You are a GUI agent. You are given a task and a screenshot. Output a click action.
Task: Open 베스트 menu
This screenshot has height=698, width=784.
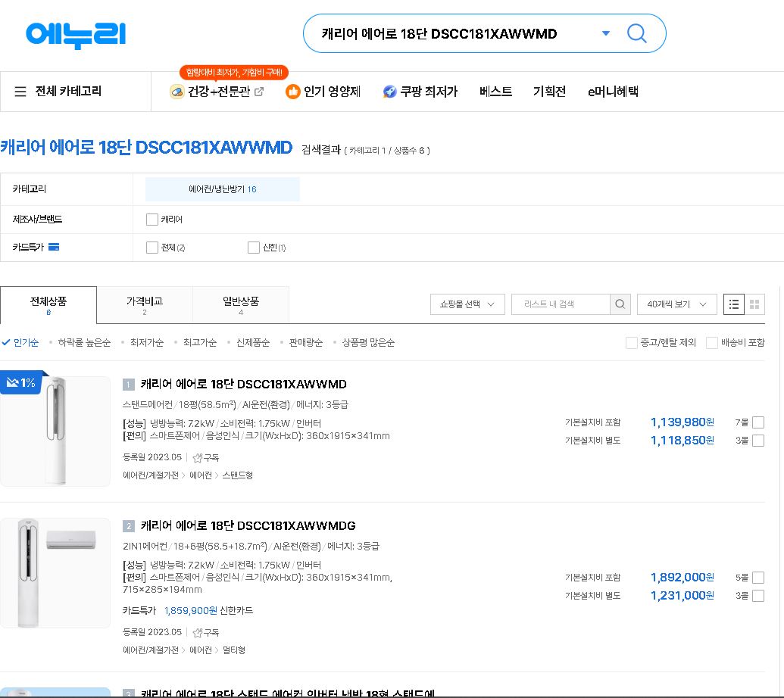495,92
